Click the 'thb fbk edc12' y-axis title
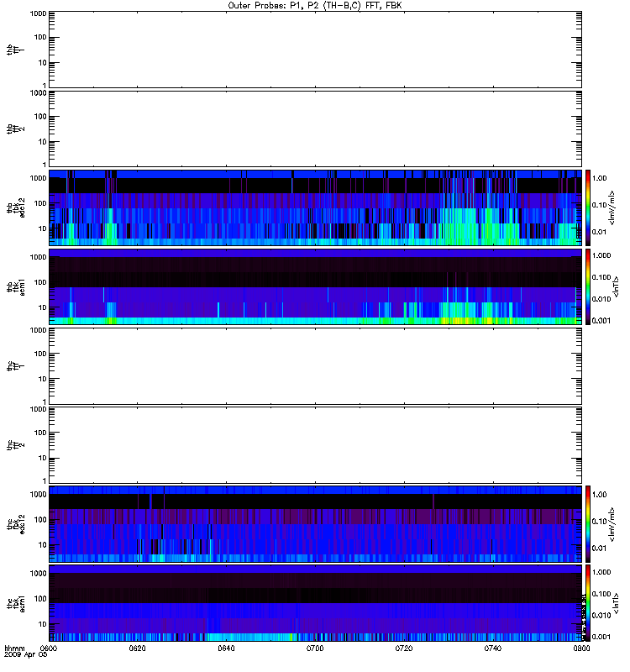 (16, 207)
